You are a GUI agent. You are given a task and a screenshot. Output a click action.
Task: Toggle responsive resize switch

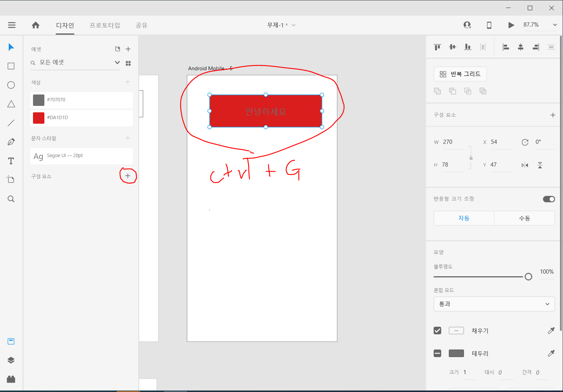coord(549,199)
